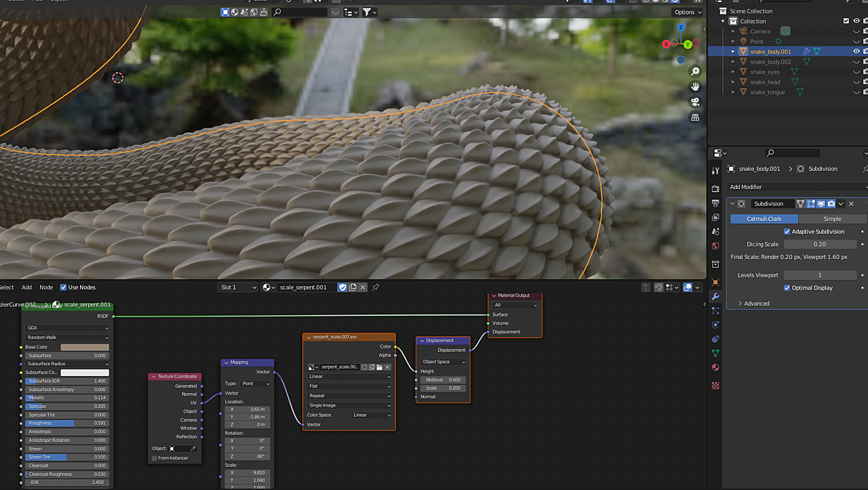Screen dimensions: 868x490
Task: Toggle the Collection visibility eye
Action: (856, 21)
